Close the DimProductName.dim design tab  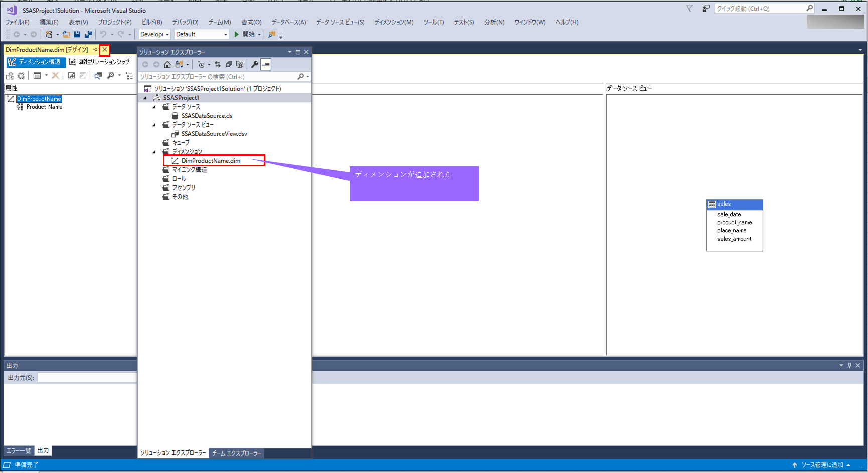(104, 50)
